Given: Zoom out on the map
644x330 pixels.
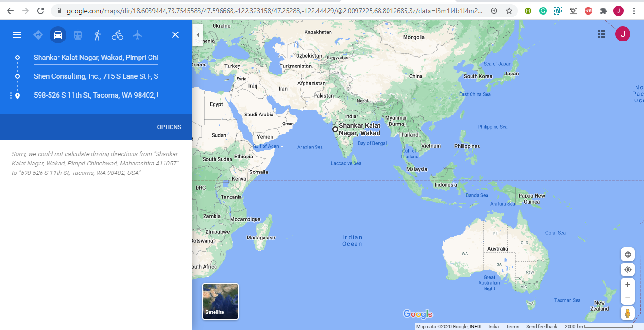Looking at the screenshot, I should (628, 298).
